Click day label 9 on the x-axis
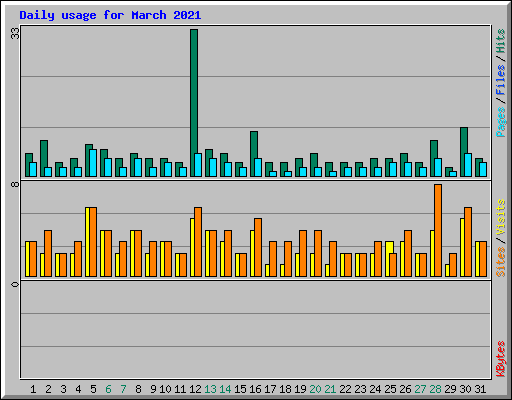512x400 pixels. tap(153, 389)
